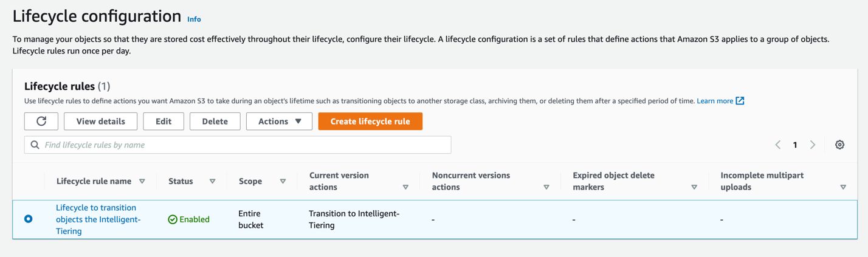Click the external link icon beside Learn more
The height and width of the screenshot is (257, 868).
point(740,101)
